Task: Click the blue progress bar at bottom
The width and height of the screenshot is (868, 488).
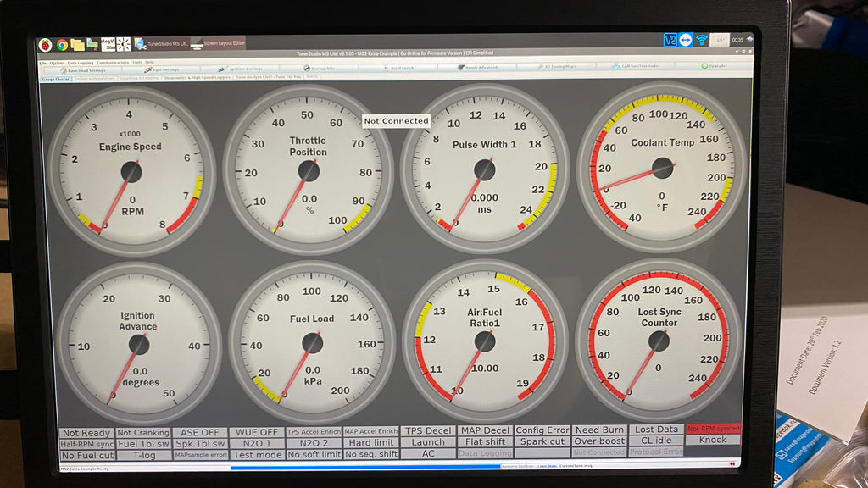Action: point(364,466)
